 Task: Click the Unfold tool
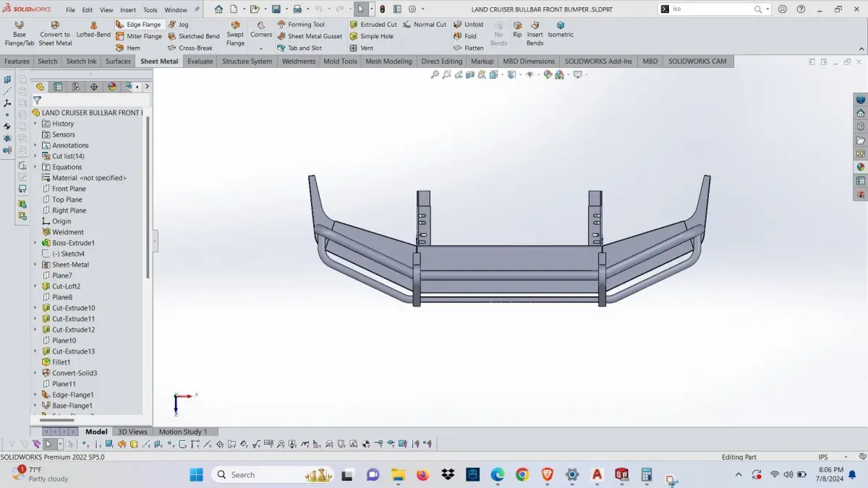[x=468, y=25]
